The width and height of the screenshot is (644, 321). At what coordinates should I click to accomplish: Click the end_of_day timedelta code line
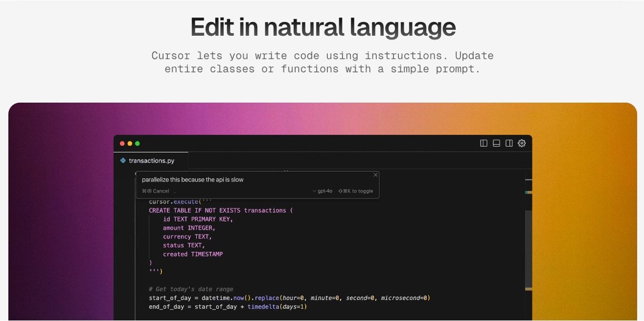227,306
